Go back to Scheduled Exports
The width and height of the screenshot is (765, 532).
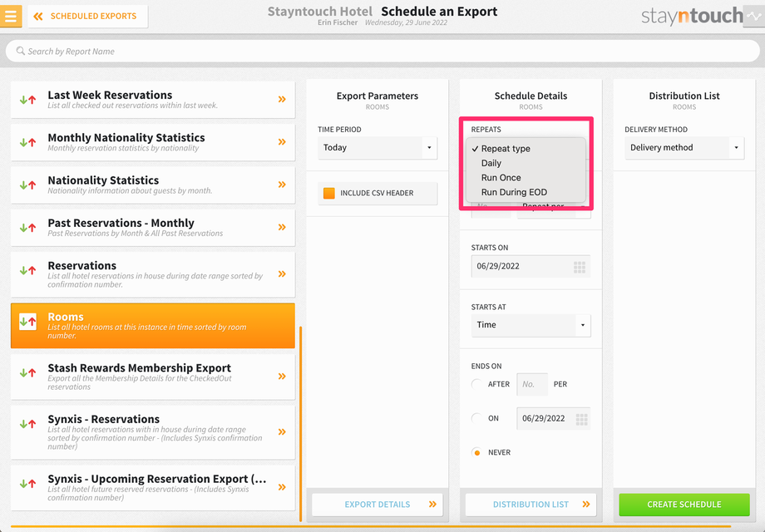tap(88, 16)
